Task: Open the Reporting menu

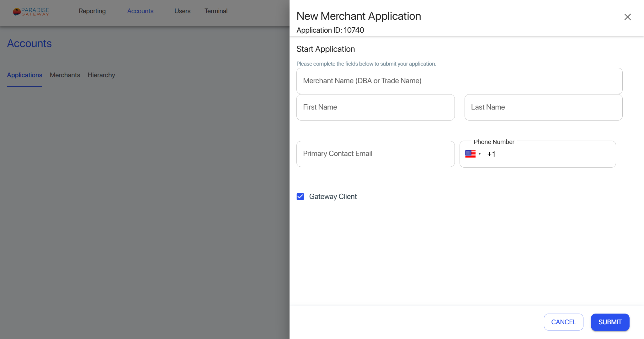Action: click(x=92, y=11)
